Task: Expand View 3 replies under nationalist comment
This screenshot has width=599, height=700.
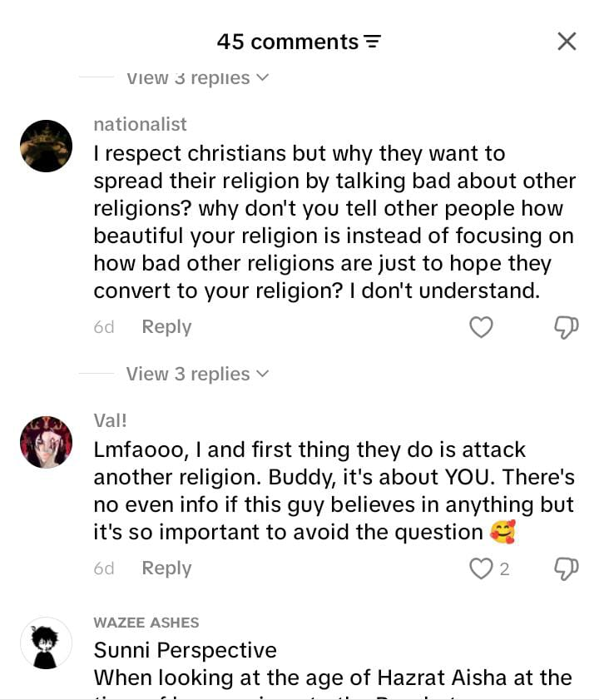Action: [x=197, y=374]
